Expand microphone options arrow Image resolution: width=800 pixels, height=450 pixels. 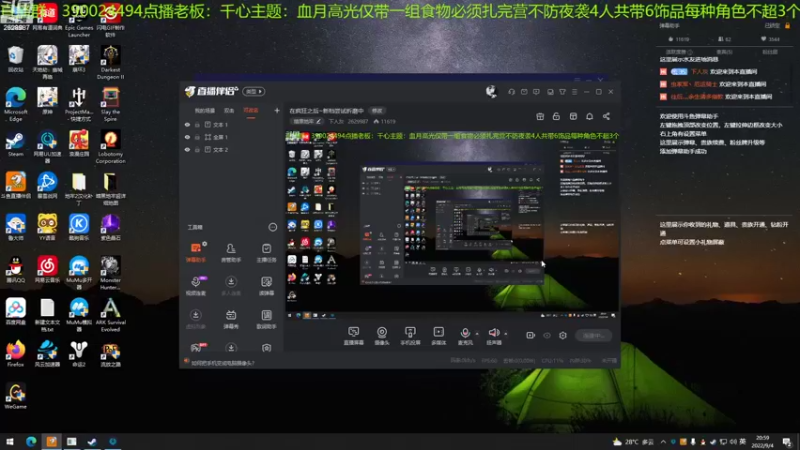click(477, 334)
